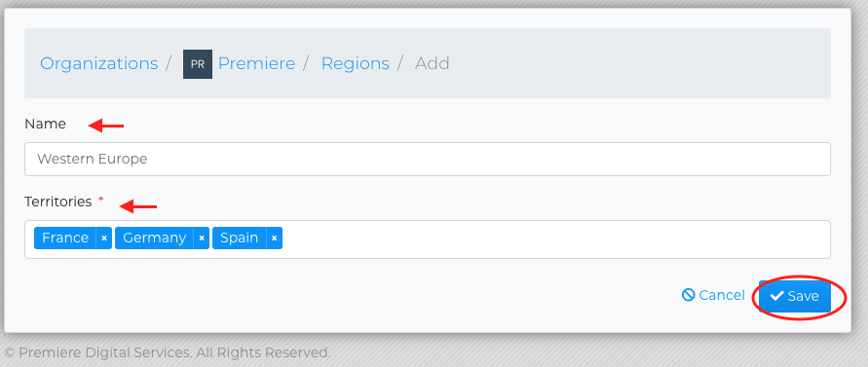
Task: Click the Premiere Digital Services copyright text
Action: coord(168,352)
